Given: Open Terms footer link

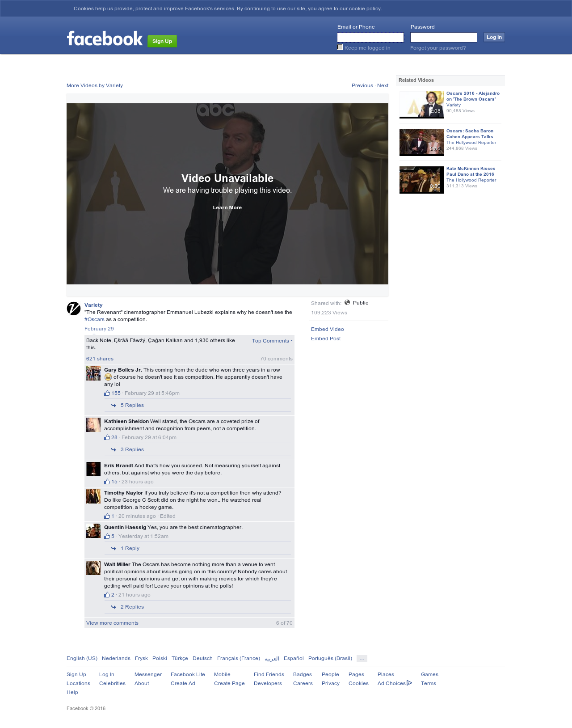Looking at the screenshot, I should point(429,683).
